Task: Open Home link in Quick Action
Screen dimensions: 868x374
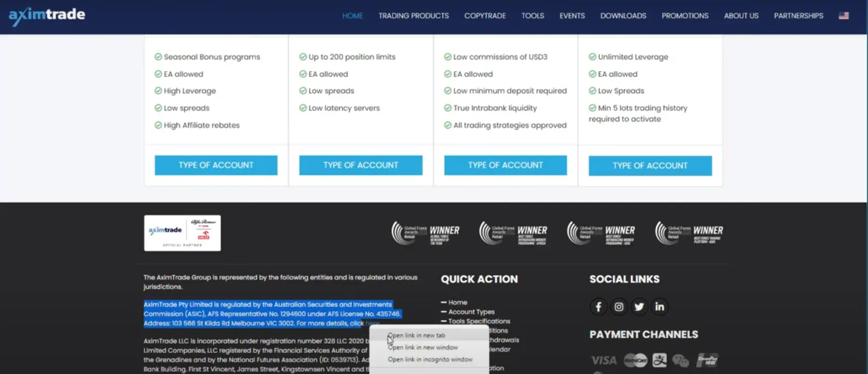Action: (x=457, y=303)
